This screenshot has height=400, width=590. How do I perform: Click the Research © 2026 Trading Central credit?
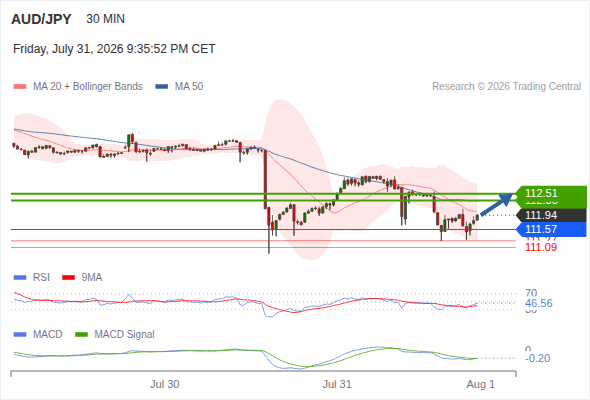click(506, 87)
